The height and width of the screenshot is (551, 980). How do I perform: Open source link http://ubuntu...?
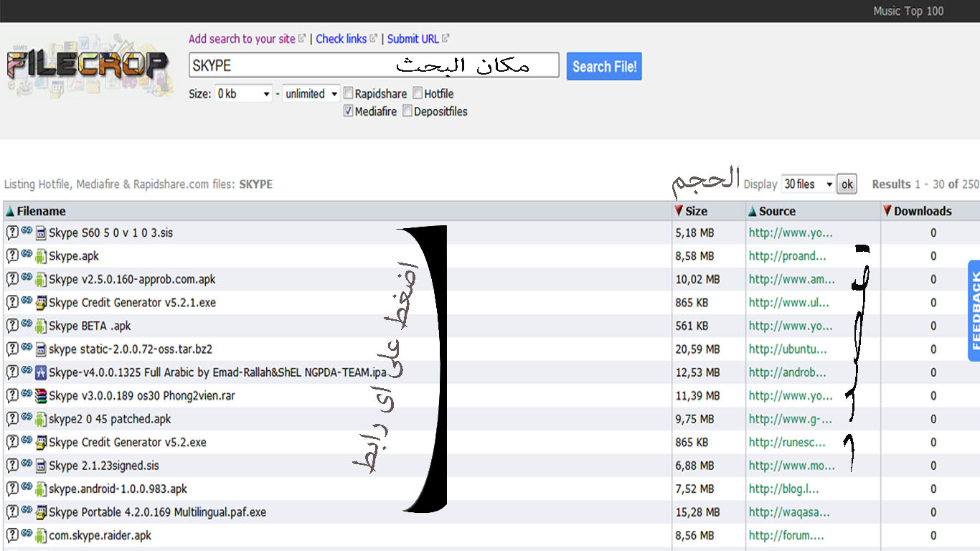[x=788, y=349]
